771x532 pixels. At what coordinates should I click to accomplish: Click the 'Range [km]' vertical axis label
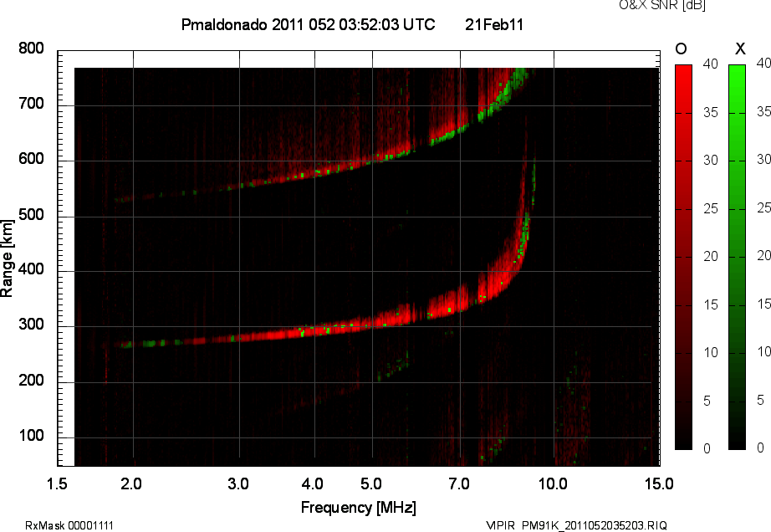point(7,258)
